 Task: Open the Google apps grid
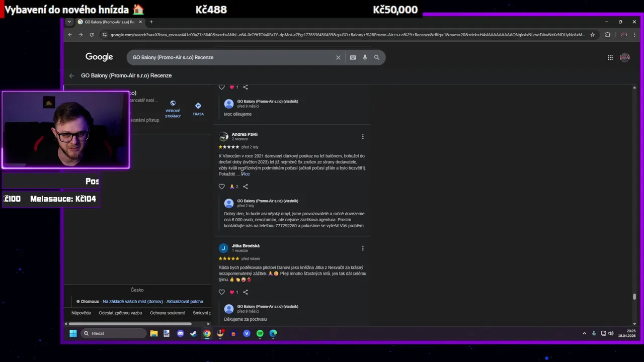point(610,57)
